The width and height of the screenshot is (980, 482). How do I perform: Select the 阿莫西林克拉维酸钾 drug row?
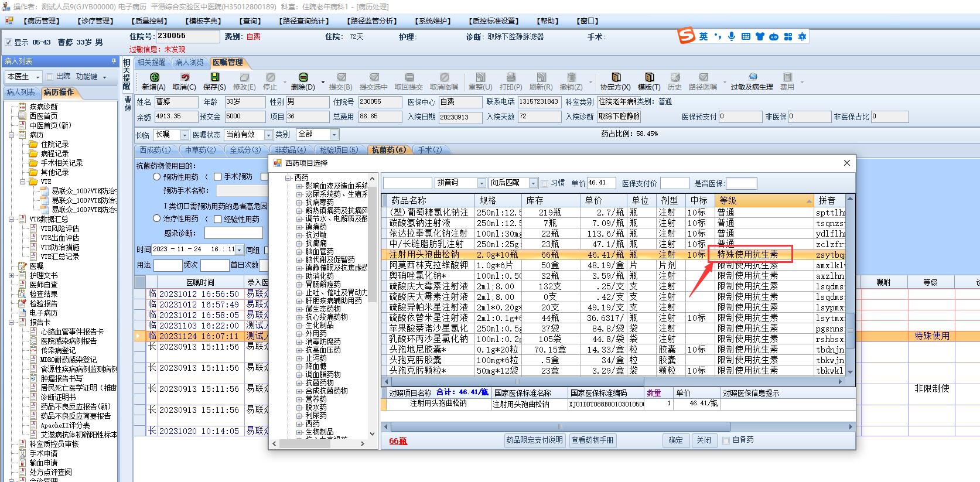click(616, 265)
